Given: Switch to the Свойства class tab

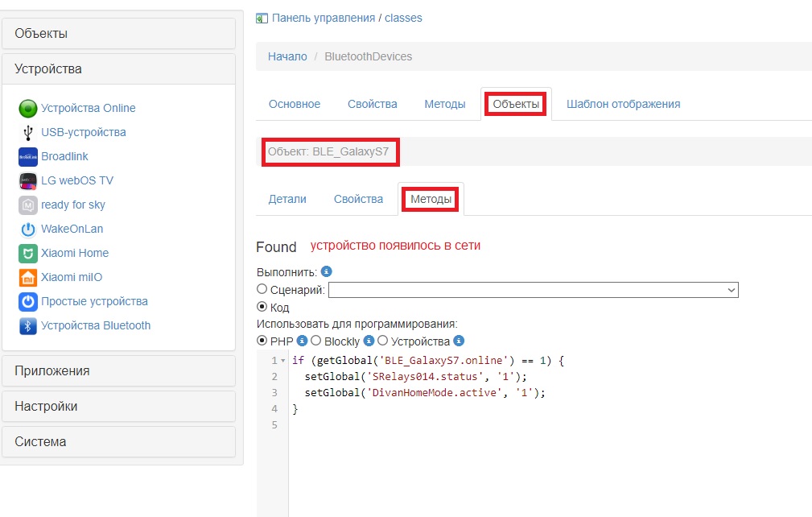Looking at the screenshot, I should [x=372, y=104].
